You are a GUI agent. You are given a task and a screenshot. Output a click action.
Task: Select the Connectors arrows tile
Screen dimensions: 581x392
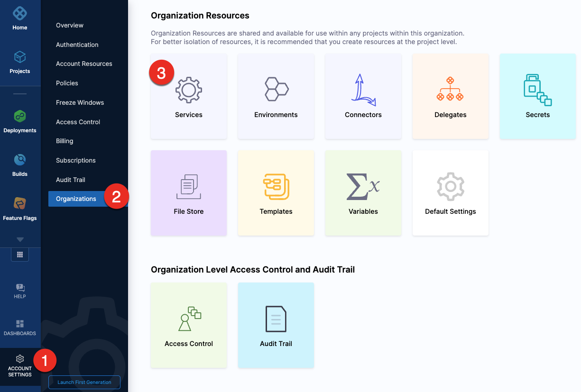363,97
